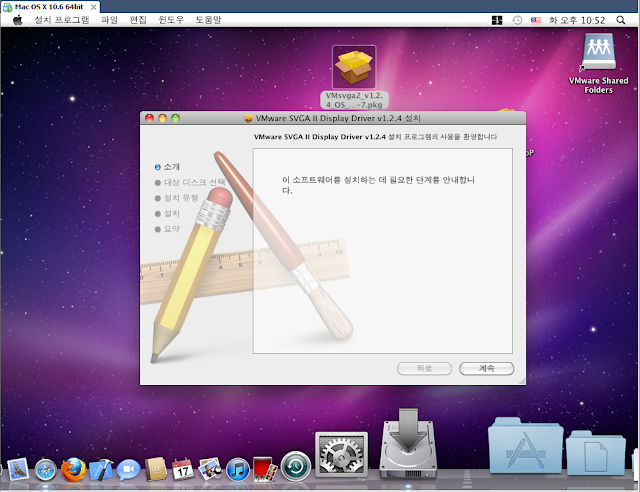Click the welcome text in installer pane

[378, 185]
